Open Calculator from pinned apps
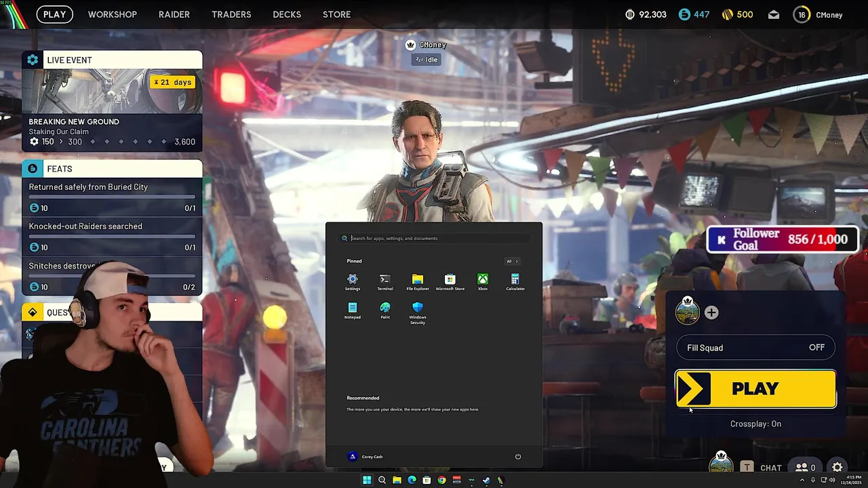This screenshot has width=868, height=488. pos(515,282)
